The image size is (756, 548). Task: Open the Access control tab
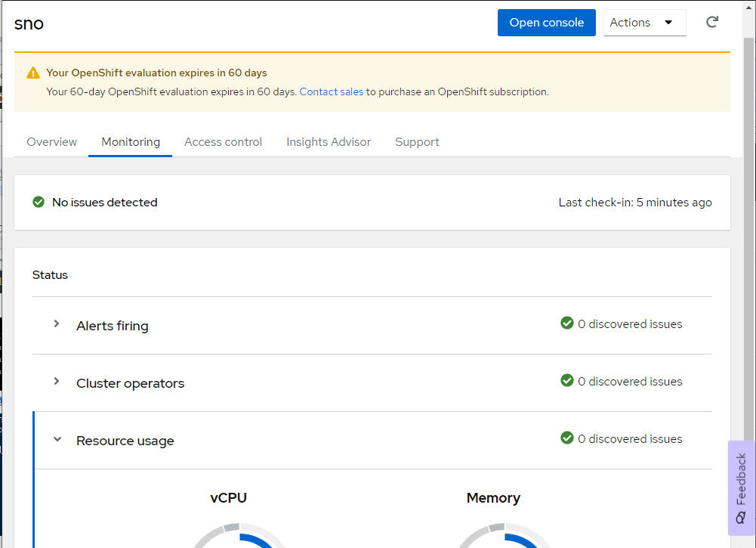pos(223,142)
